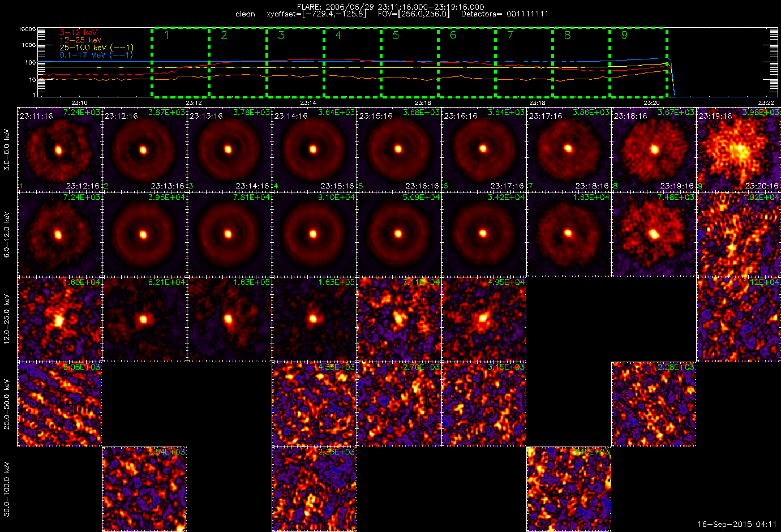
Task: Open 12.0-25.0 keV image in third time column
Action: point(230,319)
